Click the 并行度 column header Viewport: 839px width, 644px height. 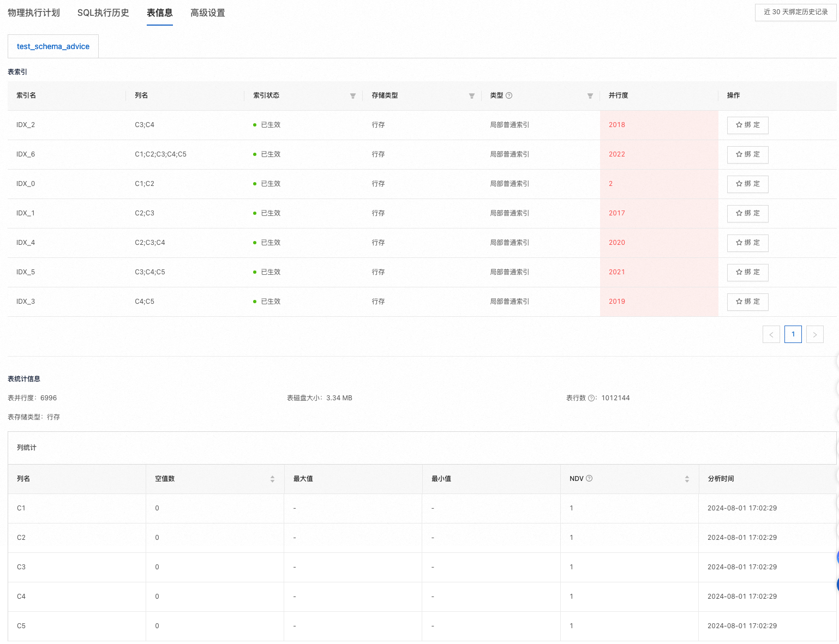click(x=619, y=95)
